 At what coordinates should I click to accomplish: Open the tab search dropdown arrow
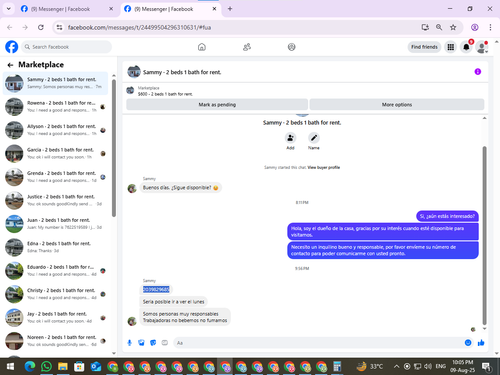coord(9,9)
